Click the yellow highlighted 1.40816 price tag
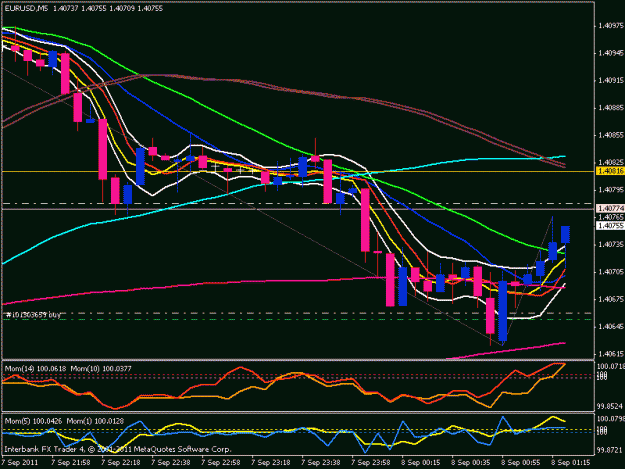Viewport: 625px width, 469px height. tap(610, 171)
